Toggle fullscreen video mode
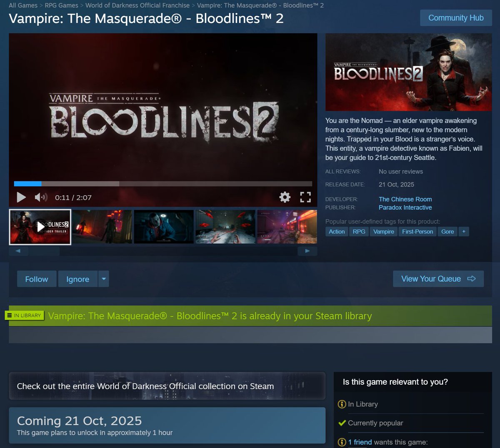The height and width of the screenshot is (448, 500). tap(305, 197)
